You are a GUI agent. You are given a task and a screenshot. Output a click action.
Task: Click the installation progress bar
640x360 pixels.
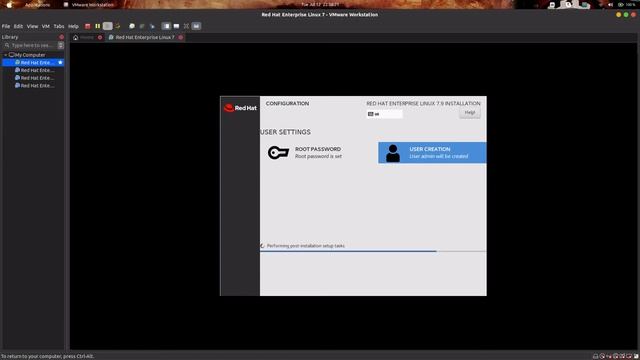click(x=373, y=251)
